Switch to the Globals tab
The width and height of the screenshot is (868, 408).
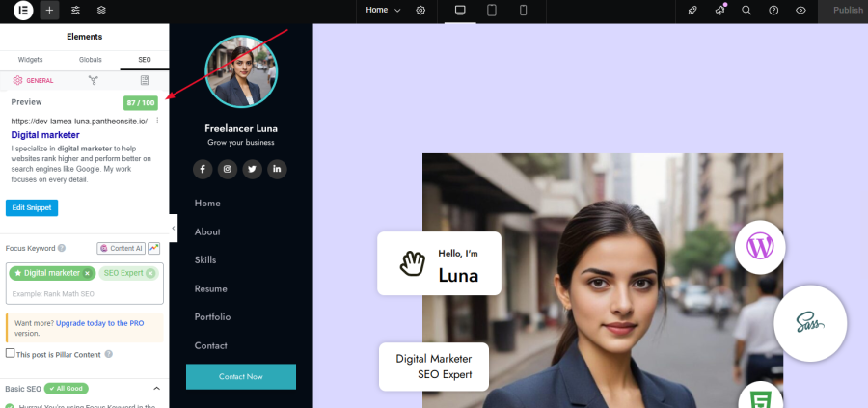pos(91,59)
